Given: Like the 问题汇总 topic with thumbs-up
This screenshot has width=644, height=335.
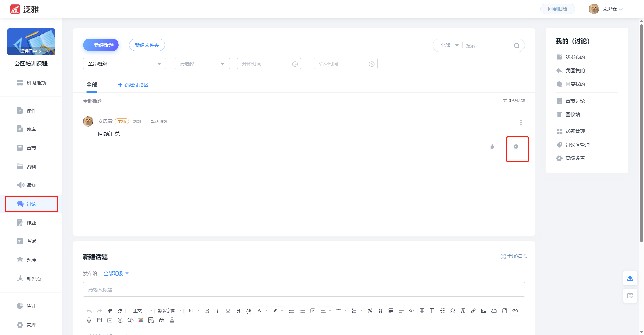Looking at the screenshot, I should click(492, 147).
